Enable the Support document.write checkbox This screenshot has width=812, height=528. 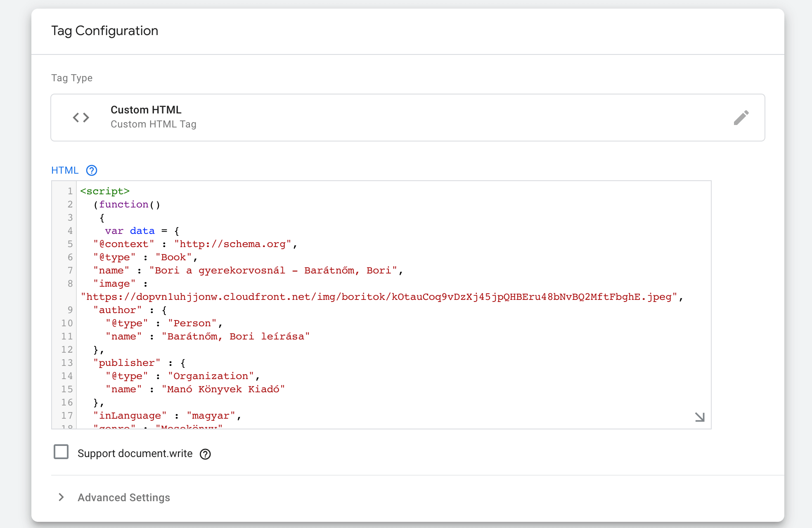point(61,452)
